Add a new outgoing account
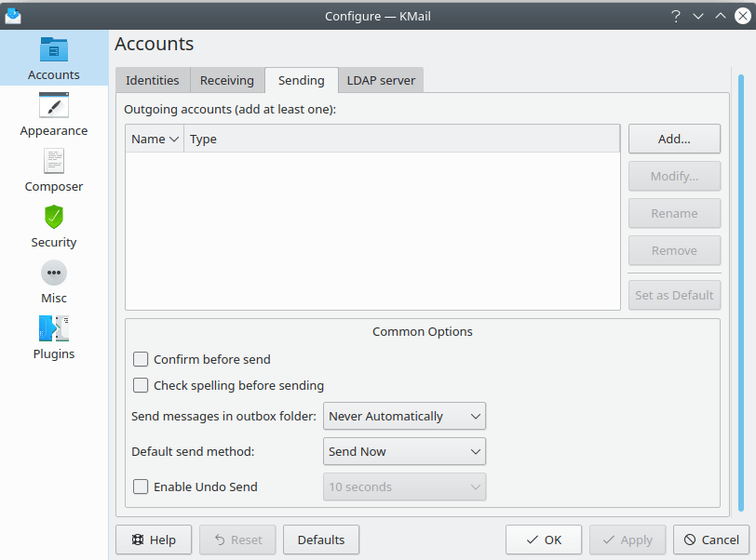Screen dimensions: 756x560 coord(674,139)
